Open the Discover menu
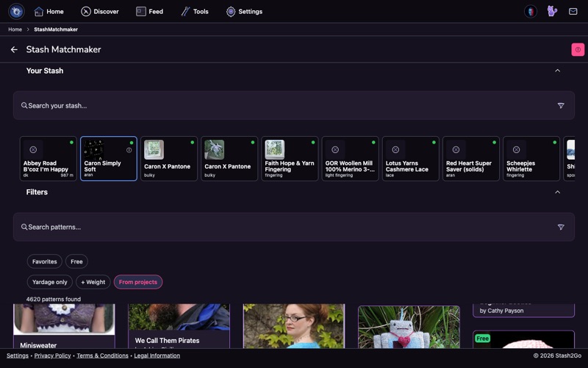 (100, 12)
